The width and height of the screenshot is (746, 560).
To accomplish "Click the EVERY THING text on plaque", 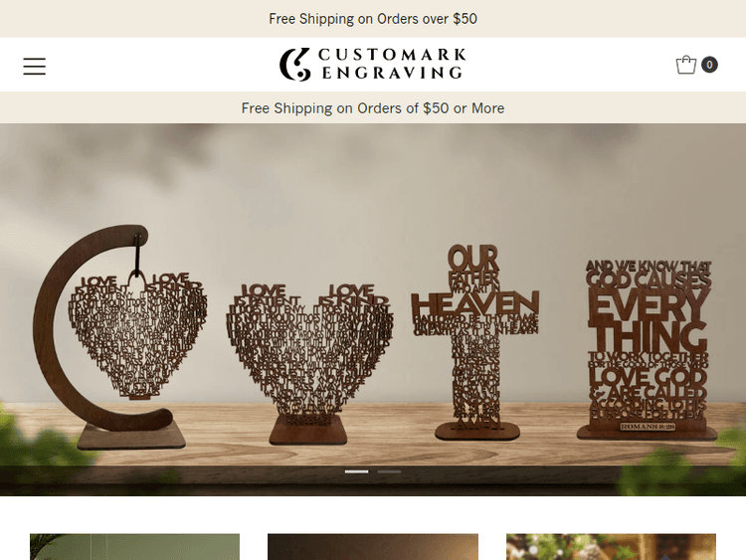I will 648,319.
